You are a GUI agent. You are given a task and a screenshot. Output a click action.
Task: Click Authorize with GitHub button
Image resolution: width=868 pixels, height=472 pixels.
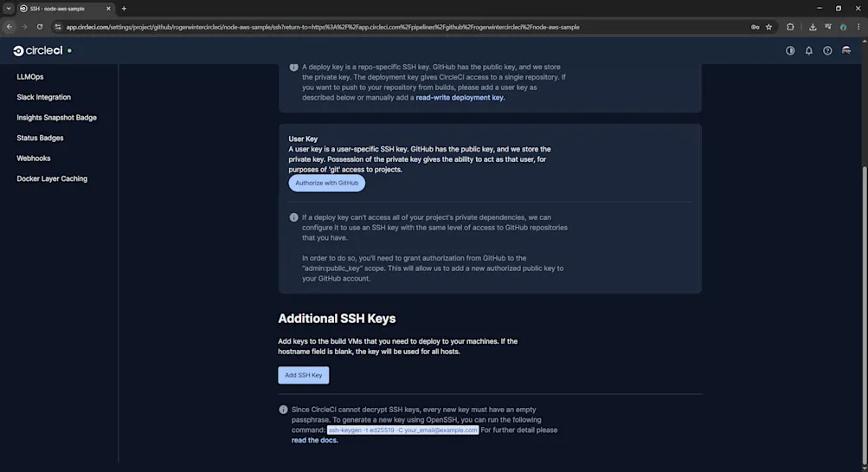pos(326,183)
